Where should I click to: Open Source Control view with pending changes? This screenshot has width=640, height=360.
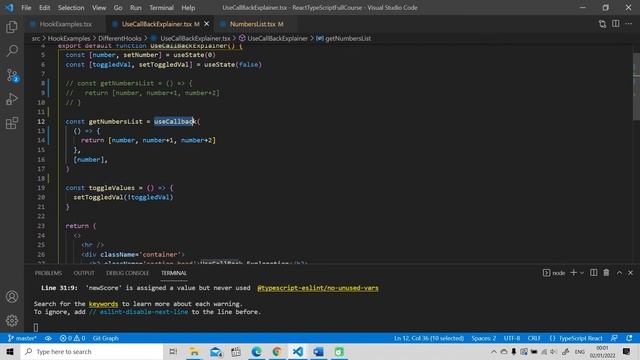tap(12, 76)
